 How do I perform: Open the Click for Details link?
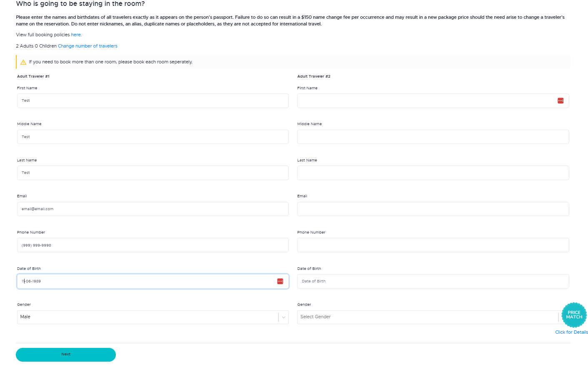pos(571,332)
